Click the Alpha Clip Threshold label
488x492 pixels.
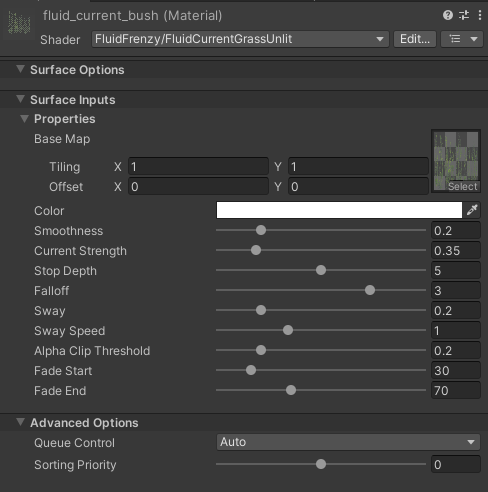coord(92,351)
